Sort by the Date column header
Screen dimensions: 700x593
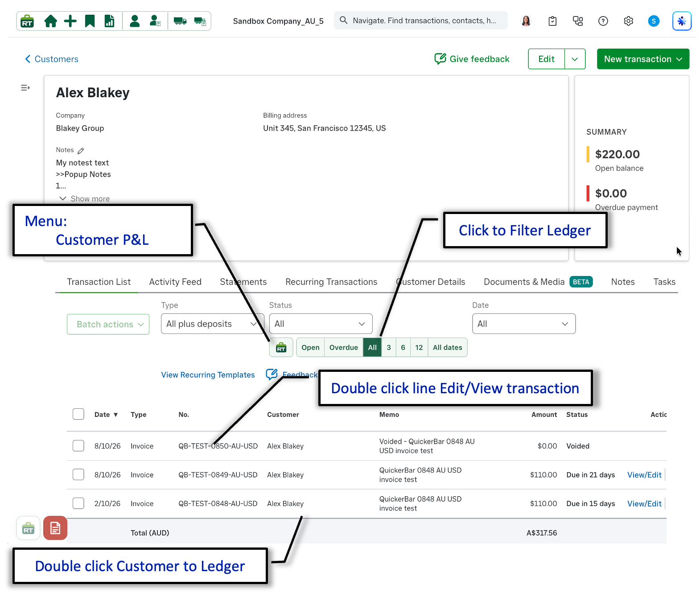click(106, 415)
